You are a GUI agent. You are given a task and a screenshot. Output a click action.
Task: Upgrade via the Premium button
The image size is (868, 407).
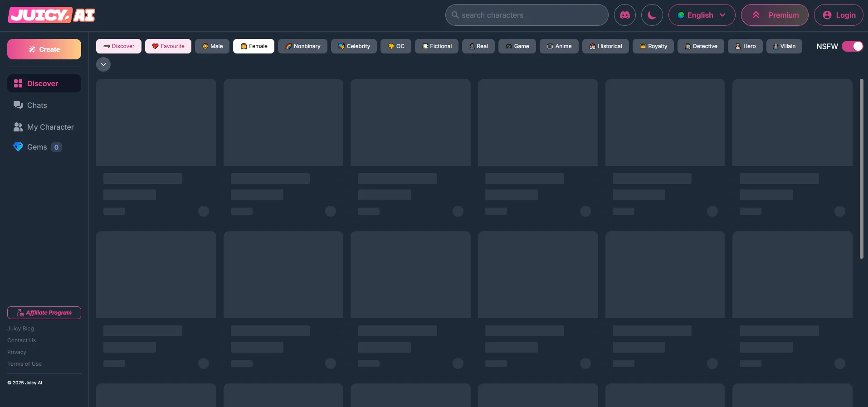click(x=774, y=15)
